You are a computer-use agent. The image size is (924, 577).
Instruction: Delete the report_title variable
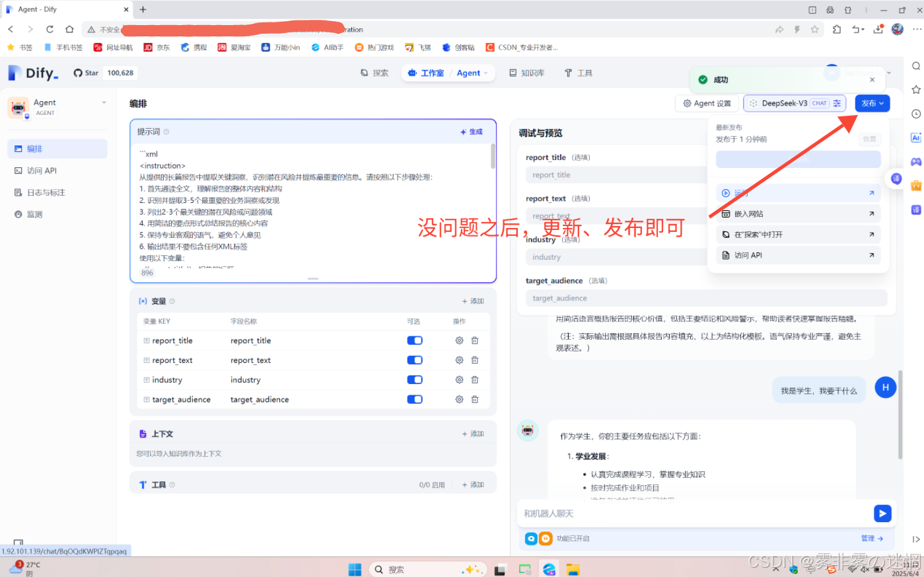tap(475, 340)
